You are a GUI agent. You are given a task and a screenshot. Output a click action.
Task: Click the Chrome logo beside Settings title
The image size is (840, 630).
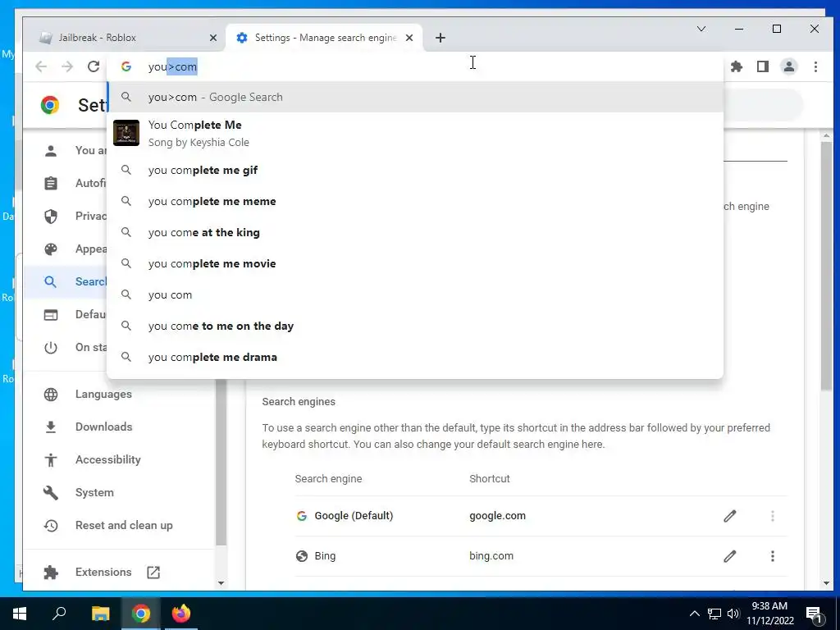click(50, 105)
